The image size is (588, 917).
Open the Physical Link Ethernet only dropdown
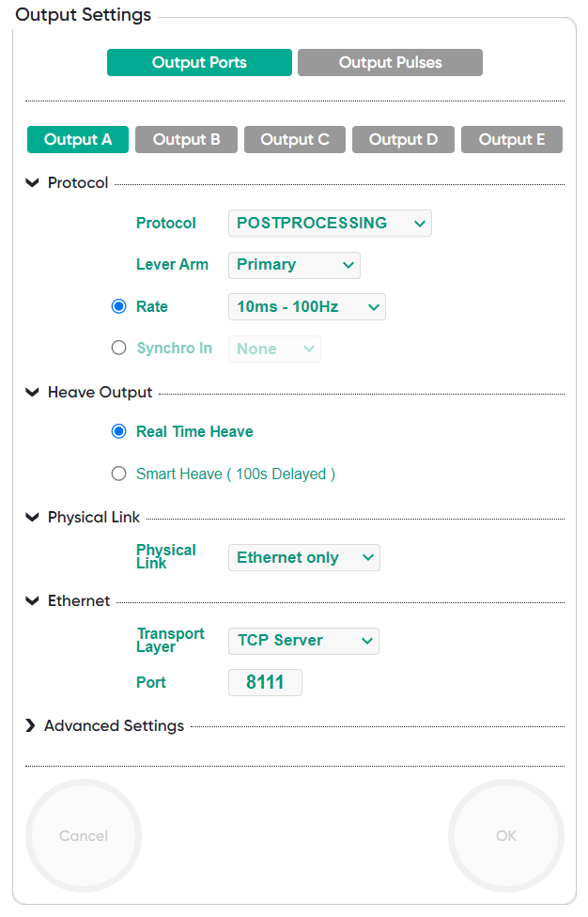(x=303, y=557)
